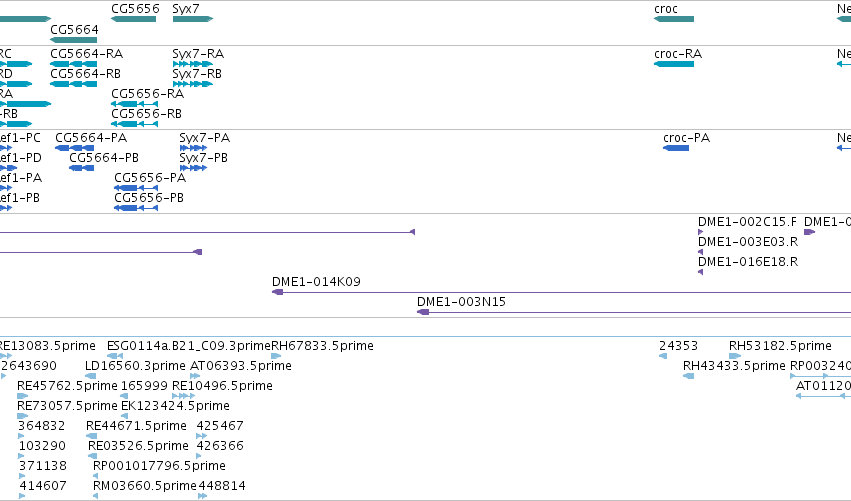Click the 425467 EST label
The image size is (851, 501).
[x=220, y=426]
